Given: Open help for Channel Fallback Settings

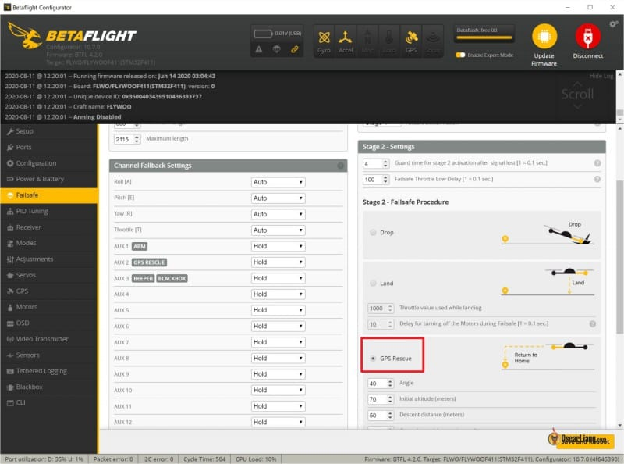Looking at the screenshot, I should 341,165.
